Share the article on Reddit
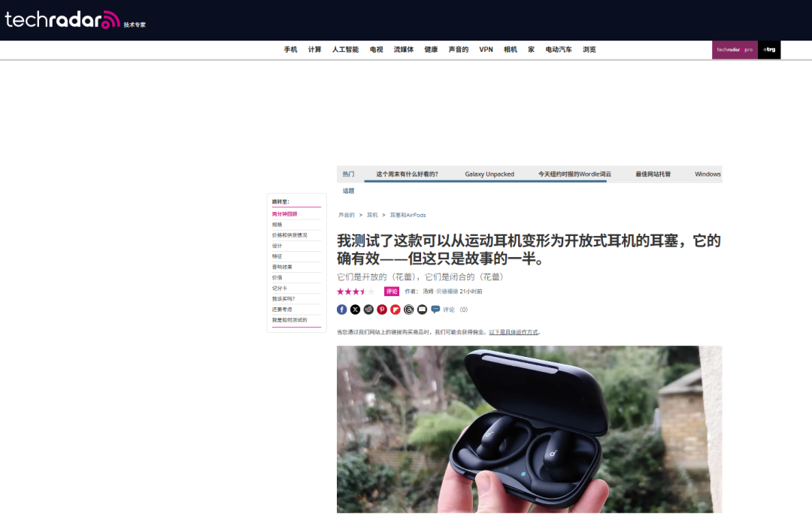The width and height of the screenshot is (812, 517). 368,309
